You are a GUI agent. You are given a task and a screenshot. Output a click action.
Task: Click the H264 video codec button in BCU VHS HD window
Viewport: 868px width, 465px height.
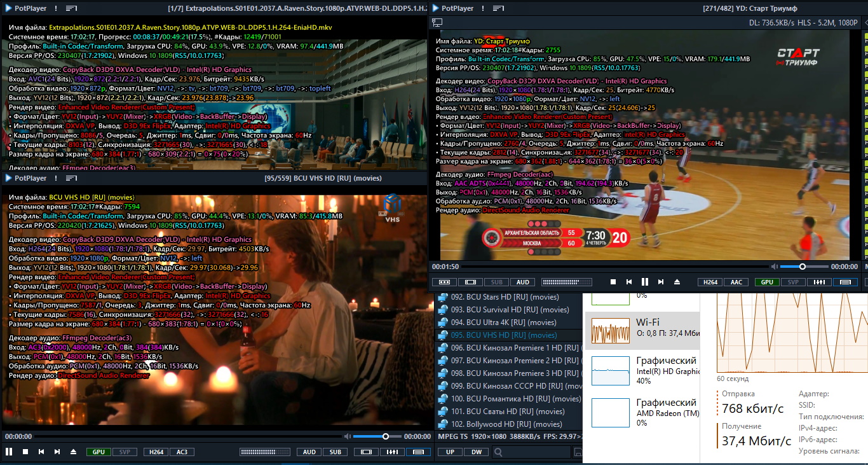(x=156, y=452)
